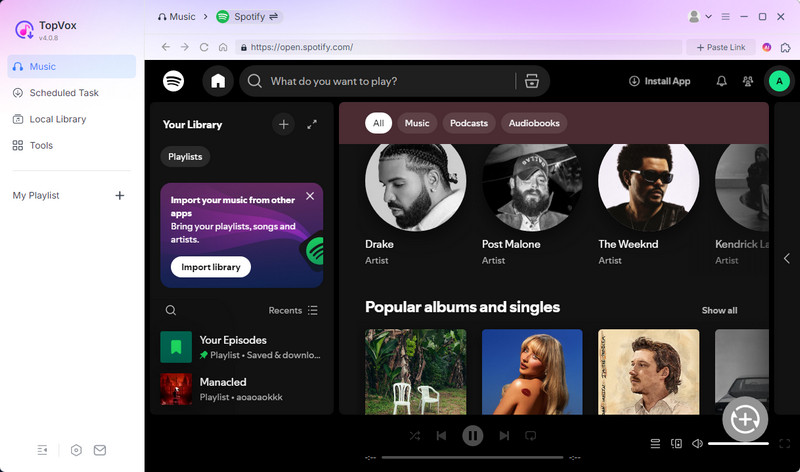Dismiss the Import your music banner
Screen dimensions: 800x472
(x=310, y=196)
